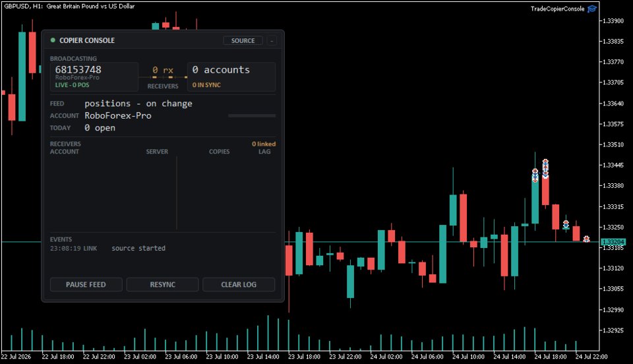Click the '0 accounts' receiver count
This screenshot has width=633, height=364.
coord(221,69)
